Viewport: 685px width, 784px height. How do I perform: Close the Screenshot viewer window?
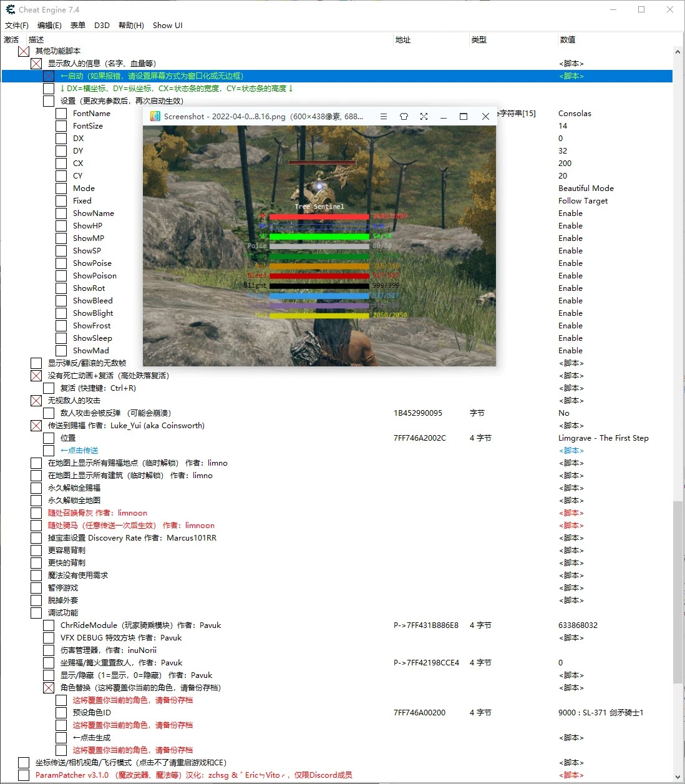tap(485, 116)
